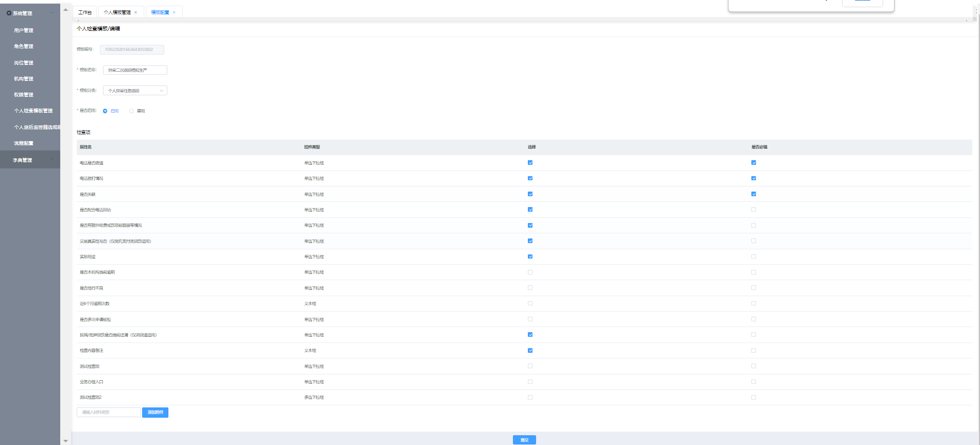This screenshot has height=445, width=980.
Task: Click 文本框 in 检查内容备注 row
Action: [x=310, y=351]
